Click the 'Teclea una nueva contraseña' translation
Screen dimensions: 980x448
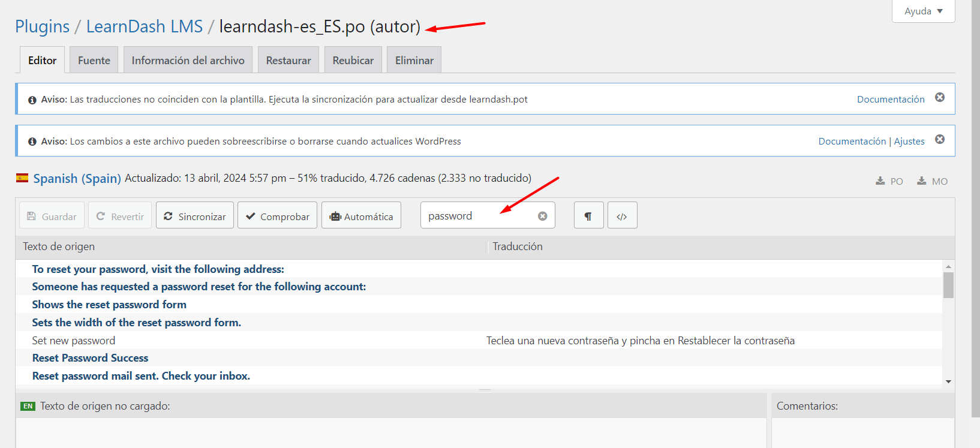click(641, 341)
